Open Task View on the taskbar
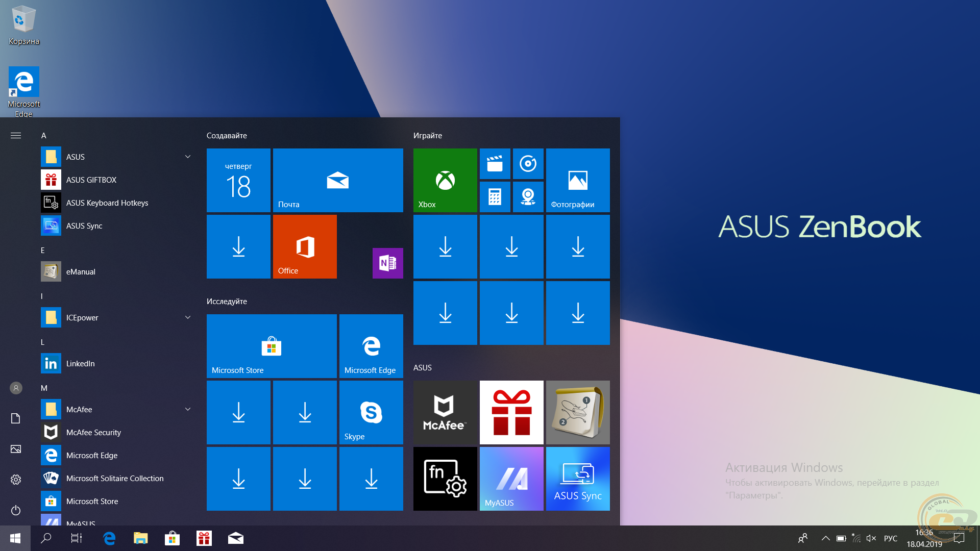The height and width of the screenshot is (551, 980). pyautogui.click(x=77, y=538)
